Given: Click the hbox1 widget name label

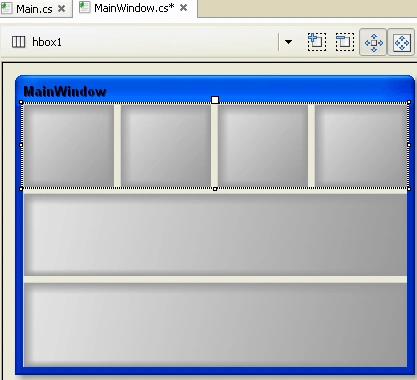Looking at the screenshot, I should pos(47,42).
